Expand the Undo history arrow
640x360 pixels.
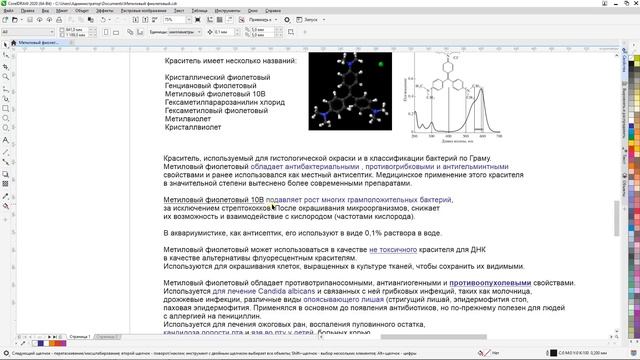[x=109, y=19]
